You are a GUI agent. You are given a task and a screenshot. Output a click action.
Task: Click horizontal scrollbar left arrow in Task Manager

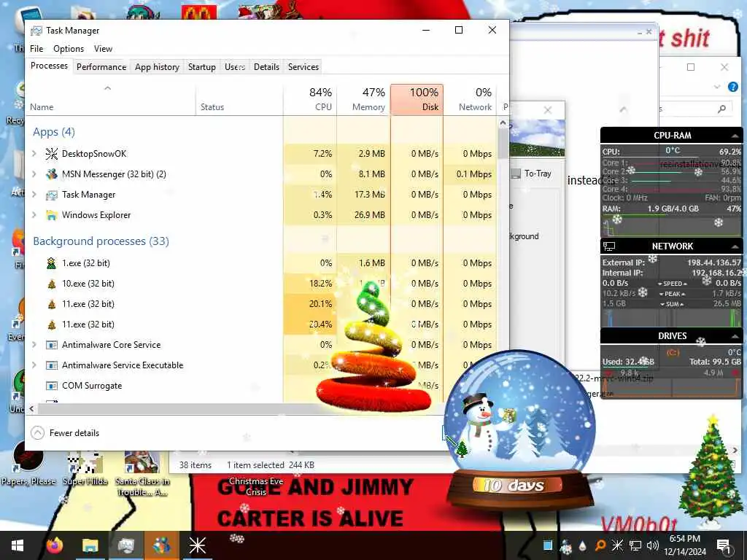(x=32, y=408)
